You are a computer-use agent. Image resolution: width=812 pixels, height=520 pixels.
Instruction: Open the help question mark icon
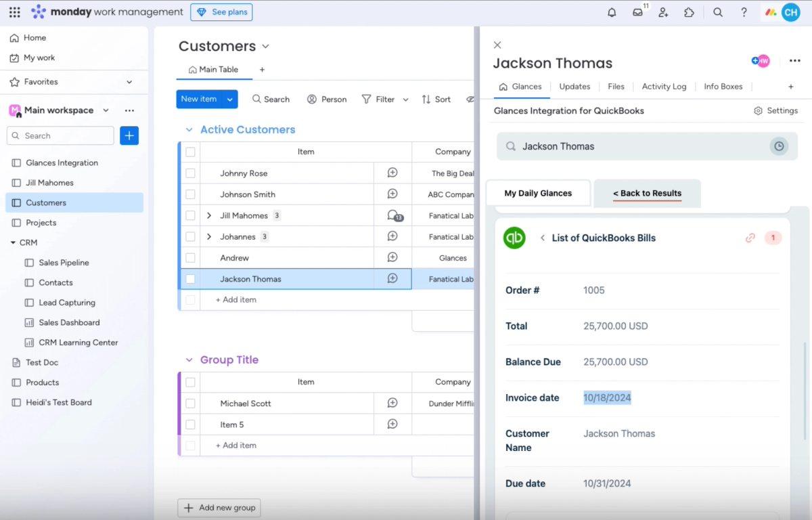coord(744,12)
